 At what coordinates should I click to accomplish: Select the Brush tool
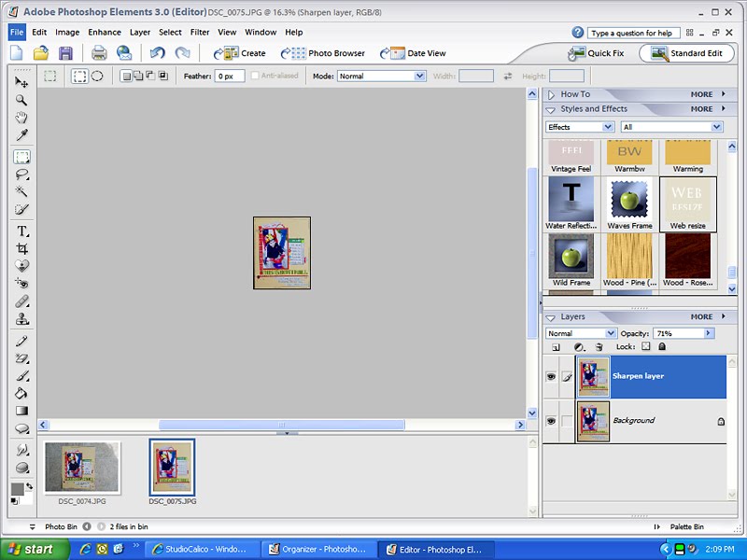click(x=21, y=376)
